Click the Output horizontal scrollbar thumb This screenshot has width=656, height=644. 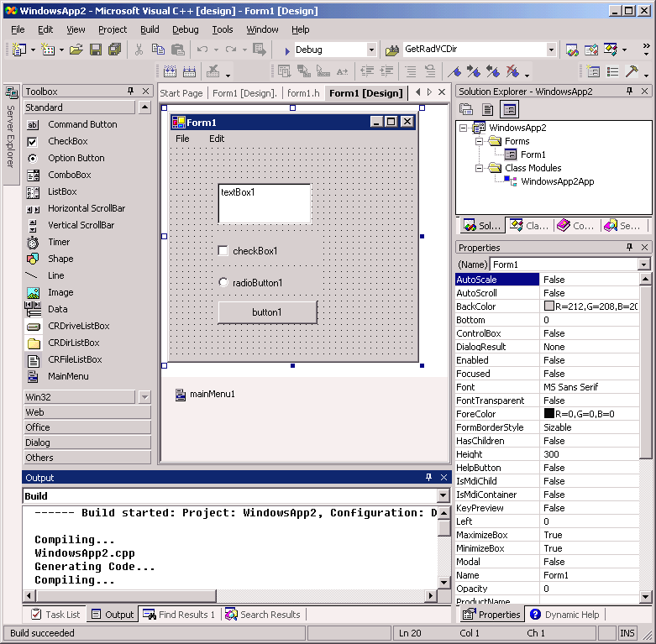(x=126, y=595)
